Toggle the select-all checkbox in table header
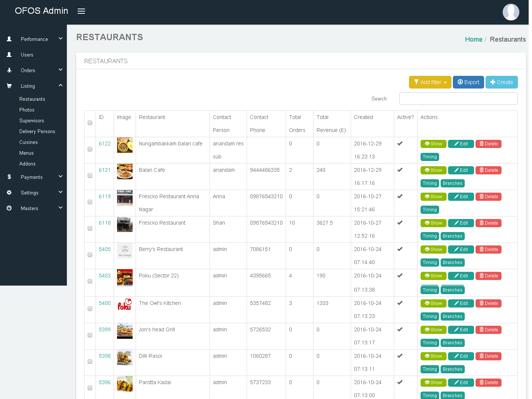The height and width of the screenshot is (399, 532). pyautogui.click(x=90, y=123)
